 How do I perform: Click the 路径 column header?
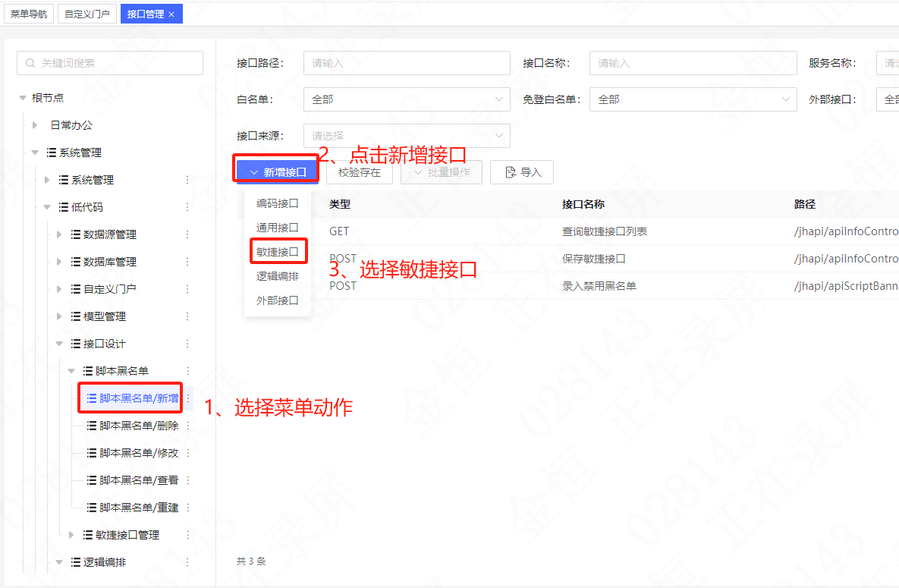(805, 204)
